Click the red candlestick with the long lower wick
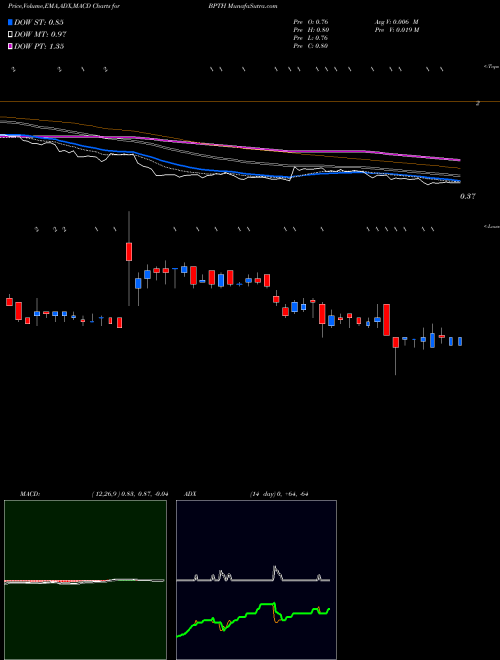Viewport: 500px width, 660px height. (x=396, y=342)
